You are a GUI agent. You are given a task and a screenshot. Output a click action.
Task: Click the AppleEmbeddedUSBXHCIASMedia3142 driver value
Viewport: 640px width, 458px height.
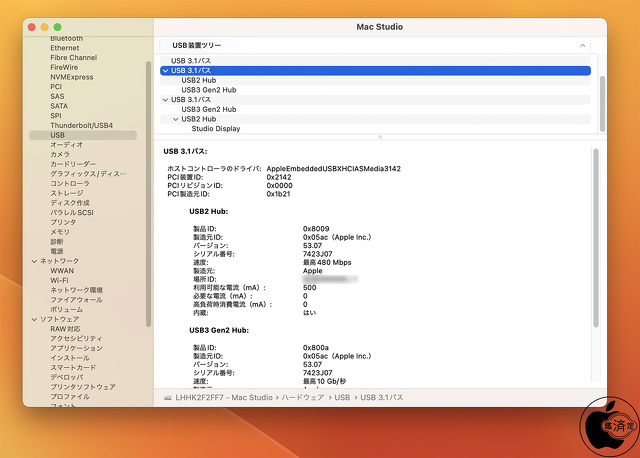333,169
